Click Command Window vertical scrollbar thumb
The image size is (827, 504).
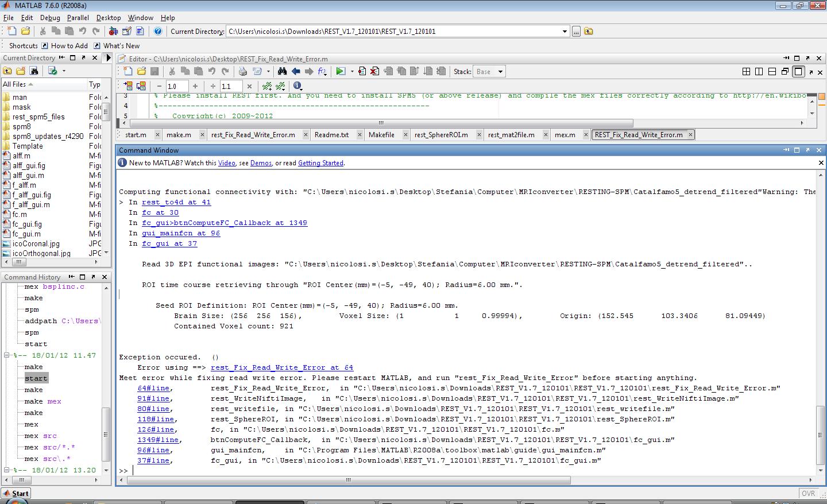click(x=820, y=436)
